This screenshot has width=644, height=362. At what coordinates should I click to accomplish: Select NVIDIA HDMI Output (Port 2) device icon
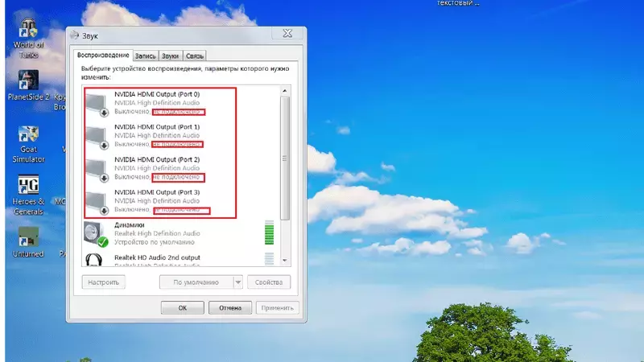[97, 171]
